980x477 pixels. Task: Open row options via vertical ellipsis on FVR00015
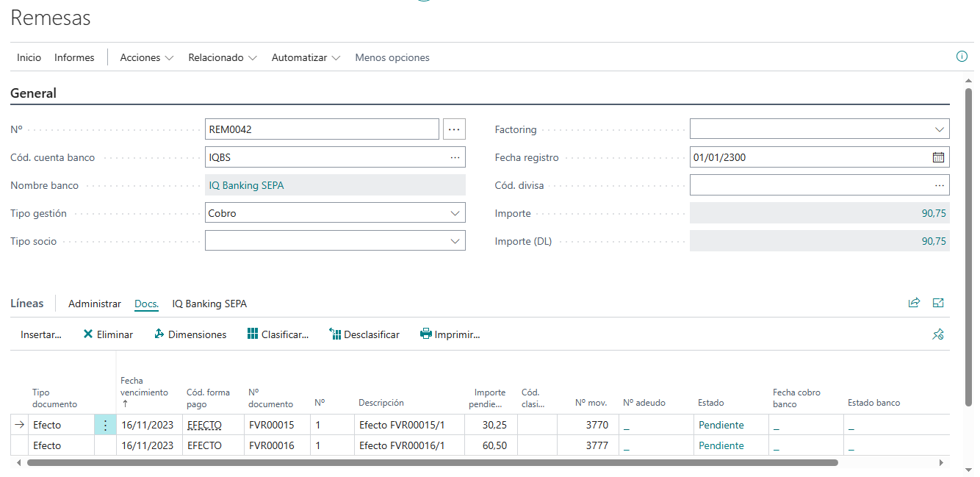tap(105, 425)
